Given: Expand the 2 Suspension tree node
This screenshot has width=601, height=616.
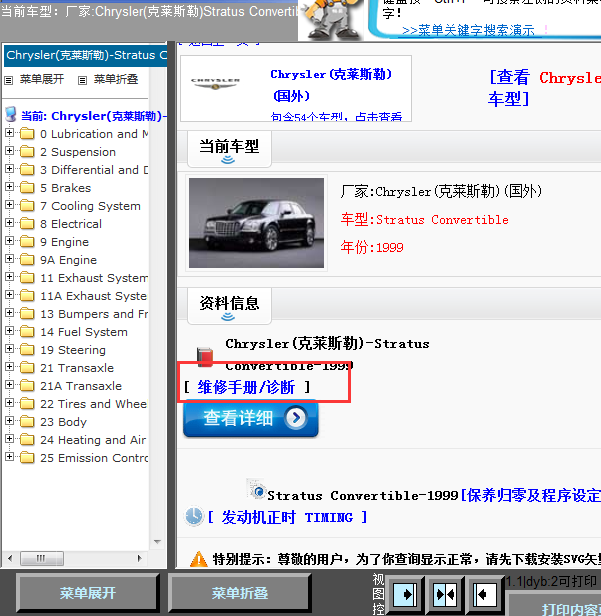Looking at the screenshot, I should coord(9,151).
